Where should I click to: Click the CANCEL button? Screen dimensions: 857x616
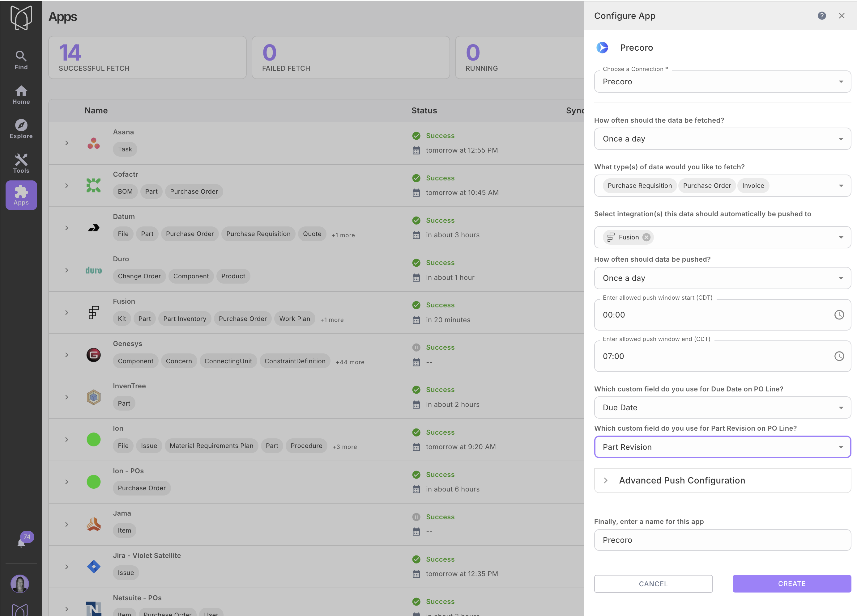(653, 584)
